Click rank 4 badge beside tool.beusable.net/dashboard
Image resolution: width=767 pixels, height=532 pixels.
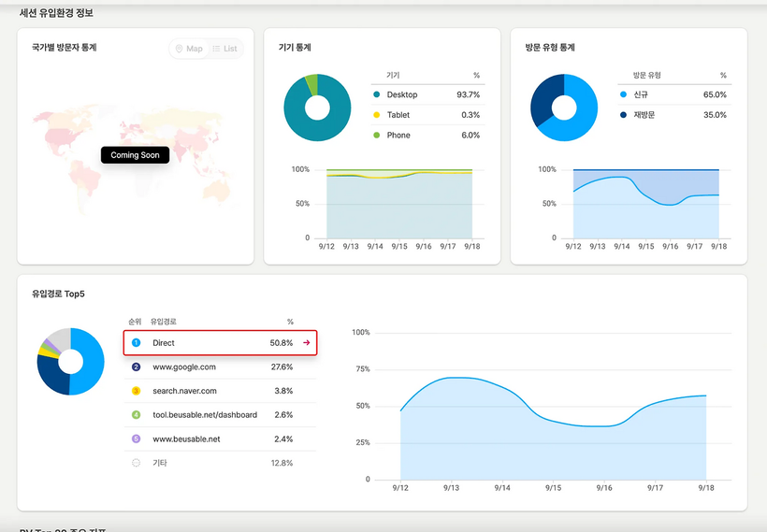136,415
